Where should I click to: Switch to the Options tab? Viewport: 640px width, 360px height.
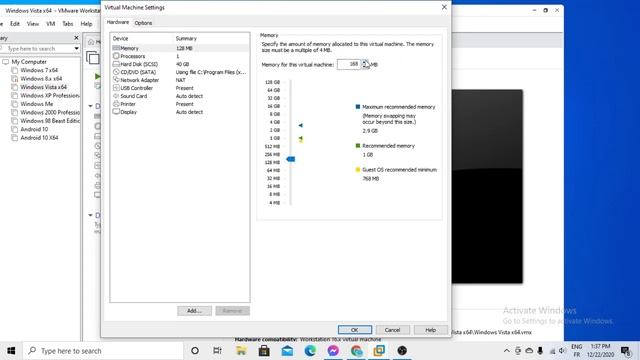pyautogui.click(x=143, y=23)
